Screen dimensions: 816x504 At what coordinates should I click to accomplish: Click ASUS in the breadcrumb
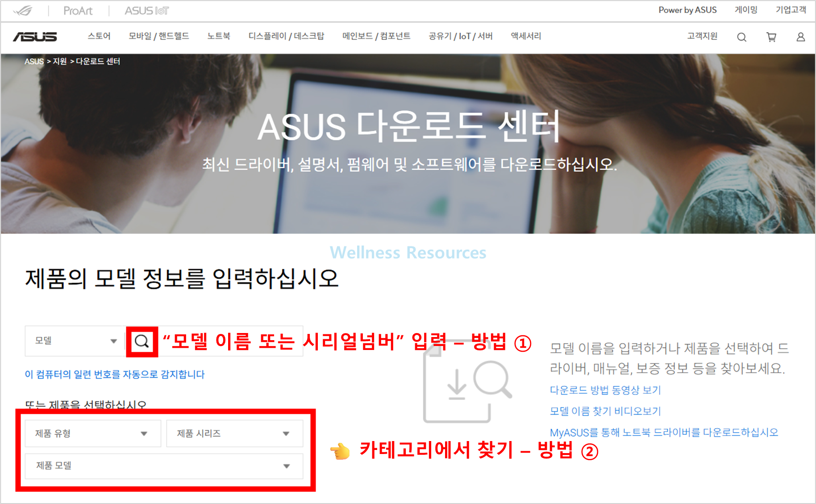(34, 62)
